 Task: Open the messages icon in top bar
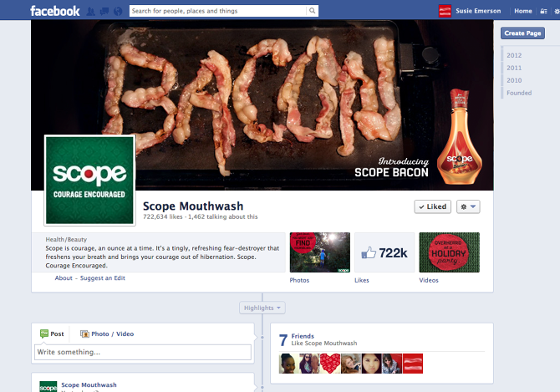[x=104, y=12]
